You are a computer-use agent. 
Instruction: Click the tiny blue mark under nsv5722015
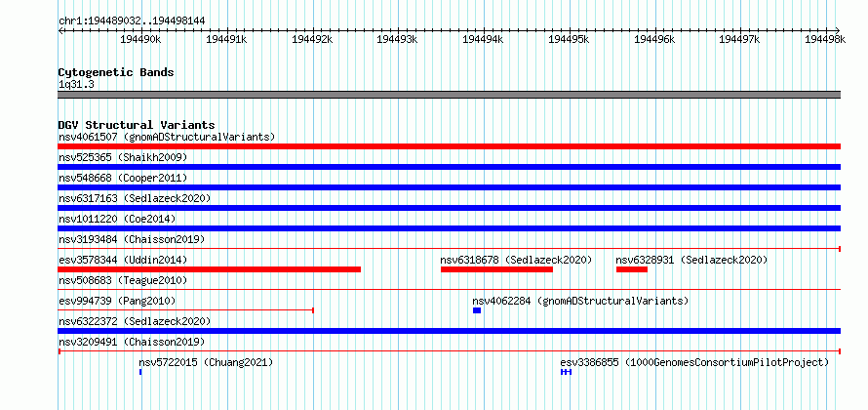140,372
